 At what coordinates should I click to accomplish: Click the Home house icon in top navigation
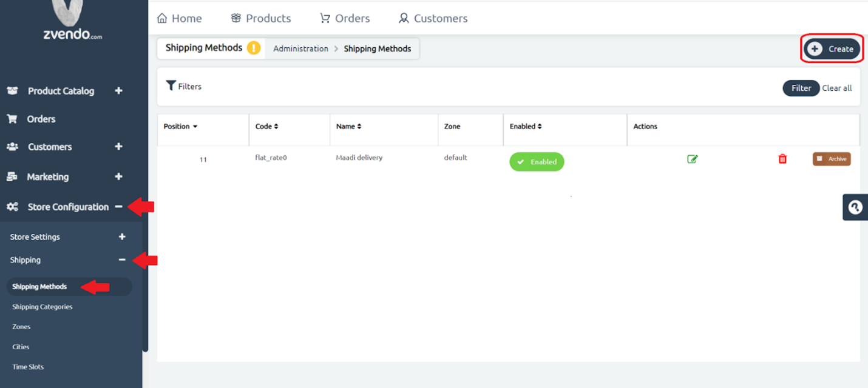tap(162, 18)
